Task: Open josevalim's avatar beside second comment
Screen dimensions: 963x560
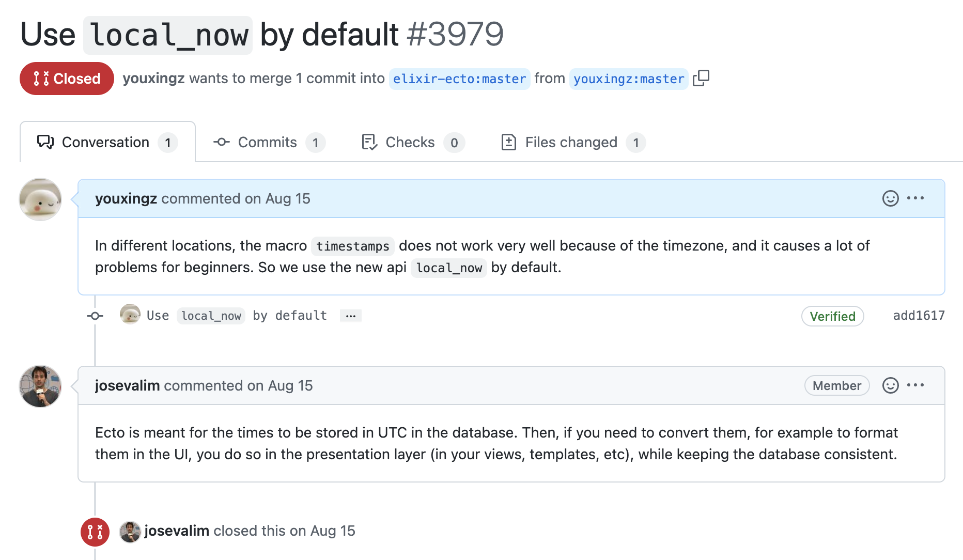Action: click(x=40, y=386)
